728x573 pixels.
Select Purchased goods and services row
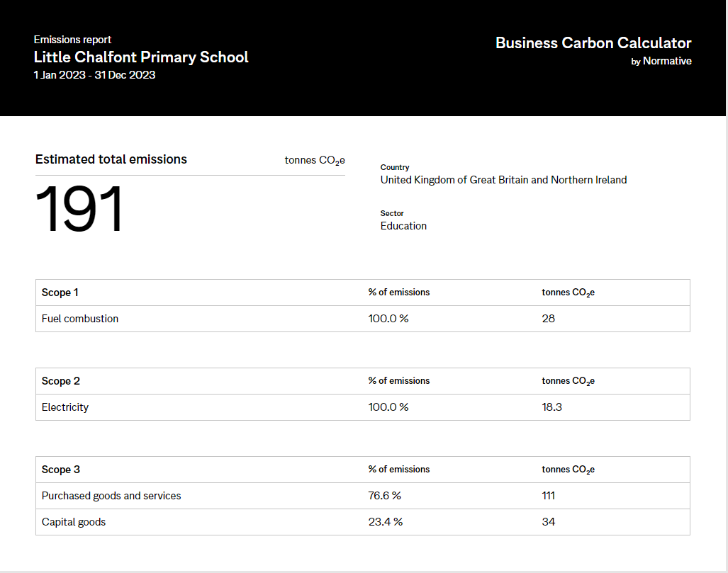tap(111, 496)
